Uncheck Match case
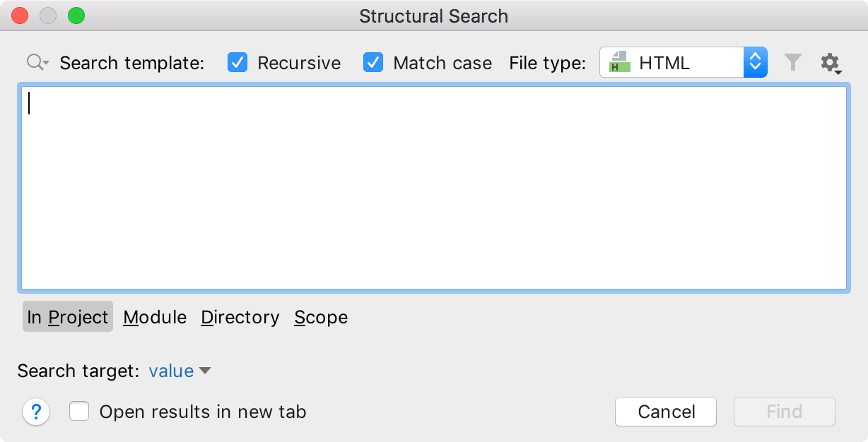This screenshot has width=868, height=442. pos(373,62)
